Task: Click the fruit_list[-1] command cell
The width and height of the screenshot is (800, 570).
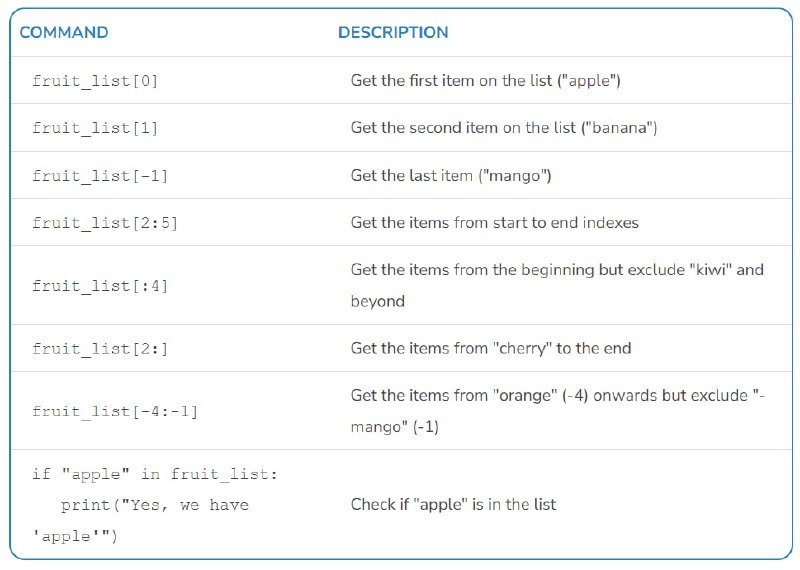Action: coord(100,176)
